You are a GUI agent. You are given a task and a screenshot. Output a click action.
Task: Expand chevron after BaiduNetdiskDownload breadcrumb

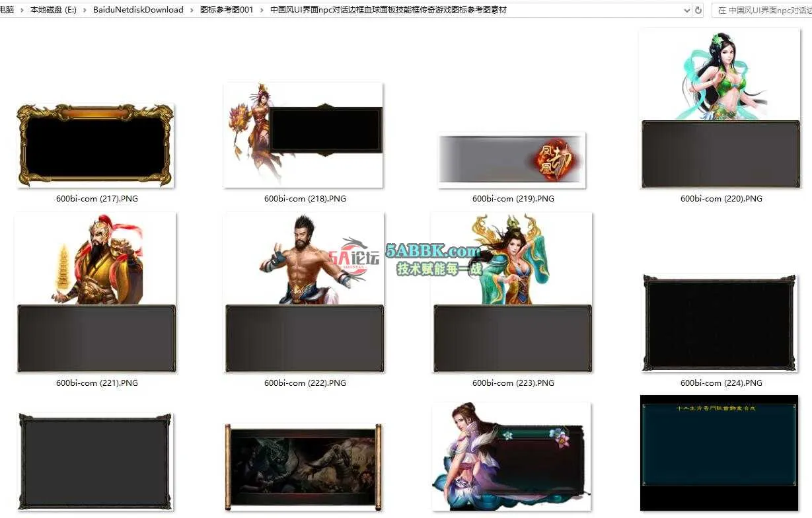(192, 10)
